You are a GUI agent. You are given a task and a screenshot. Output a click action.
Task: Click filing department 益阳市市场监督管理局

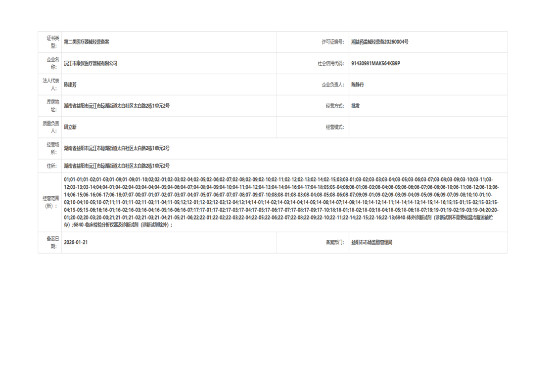click(x=371, y=242)
